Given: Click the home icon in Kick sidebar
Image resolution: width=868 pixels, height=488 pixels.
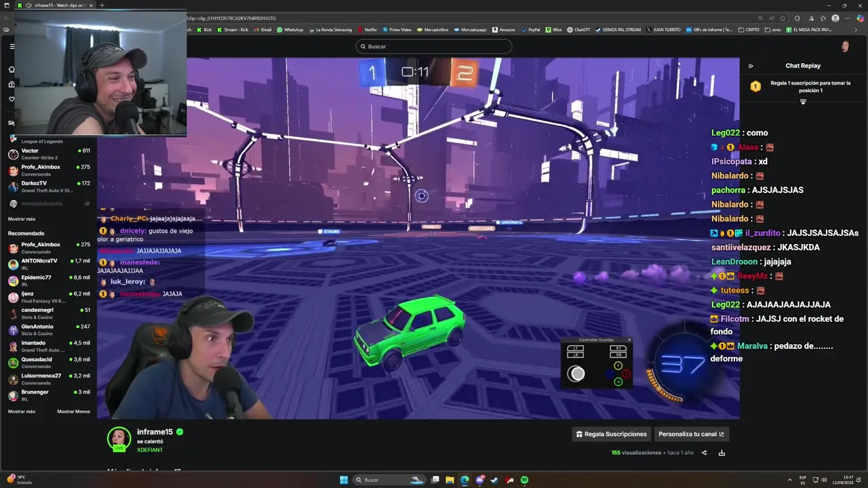Looking at the screenshot, I should pyautogui.click(x=12, y=69).
